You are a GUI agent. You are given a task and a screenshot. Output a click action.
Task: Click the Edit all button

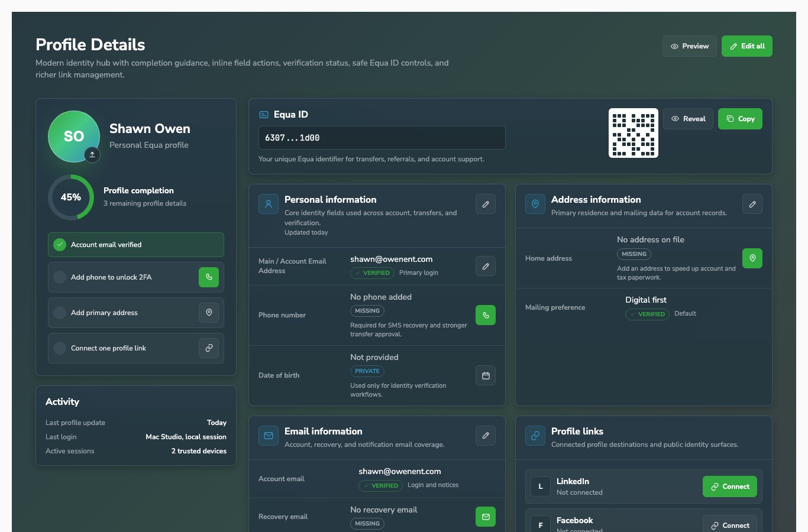(x=747, y=46)
